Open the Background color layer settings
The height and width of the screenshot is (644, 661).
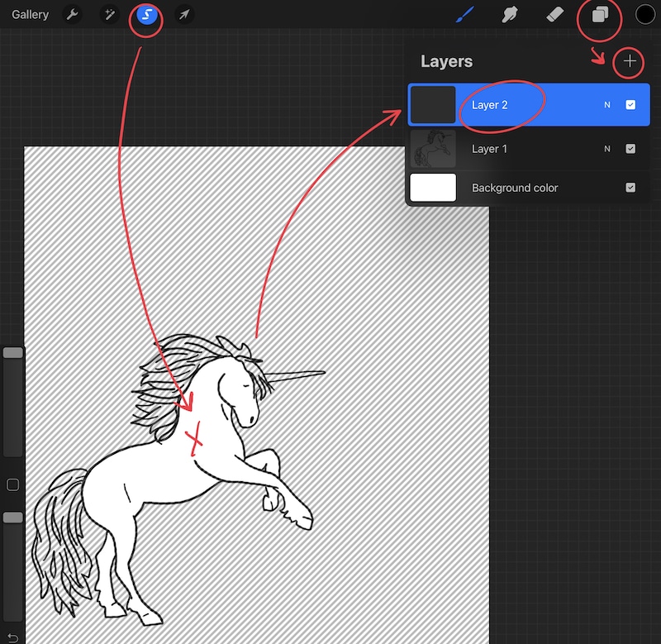(x=514, y=188)
